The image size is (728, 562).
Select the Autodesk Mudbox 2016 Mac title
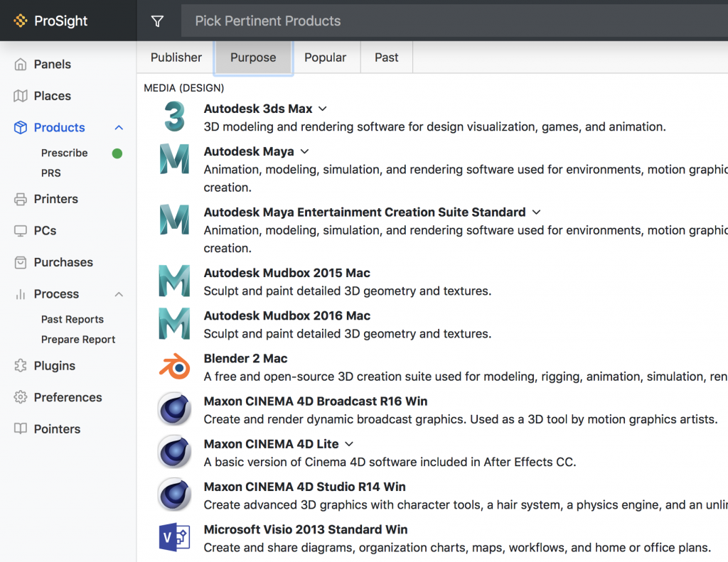tap(287, 315)
